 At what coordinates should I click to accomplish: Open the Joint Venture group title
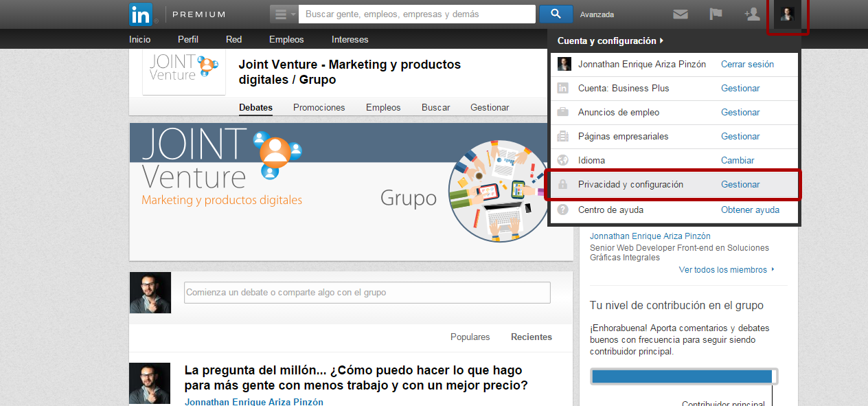[x=350, y=72]
